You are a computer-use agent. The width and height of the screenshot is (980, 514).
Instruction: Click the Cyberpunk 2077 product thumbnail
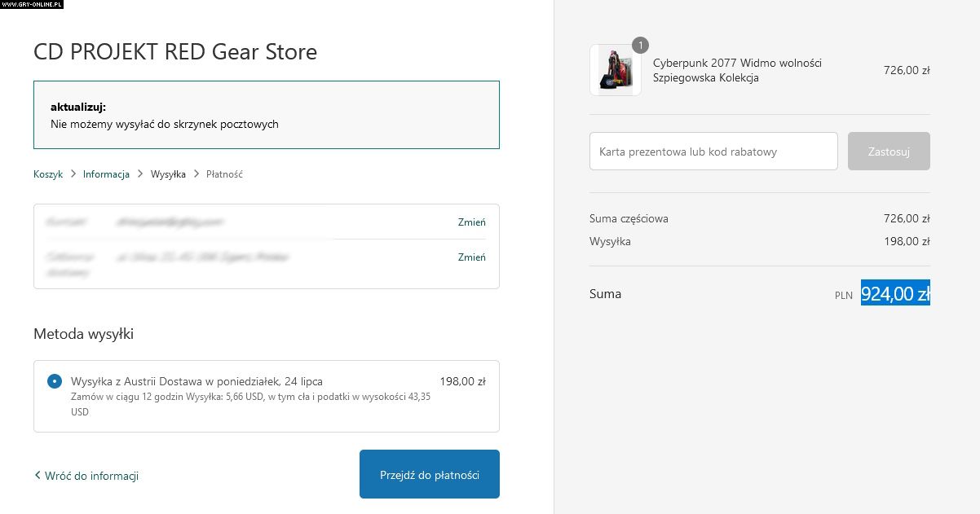(x=615, y=70)
